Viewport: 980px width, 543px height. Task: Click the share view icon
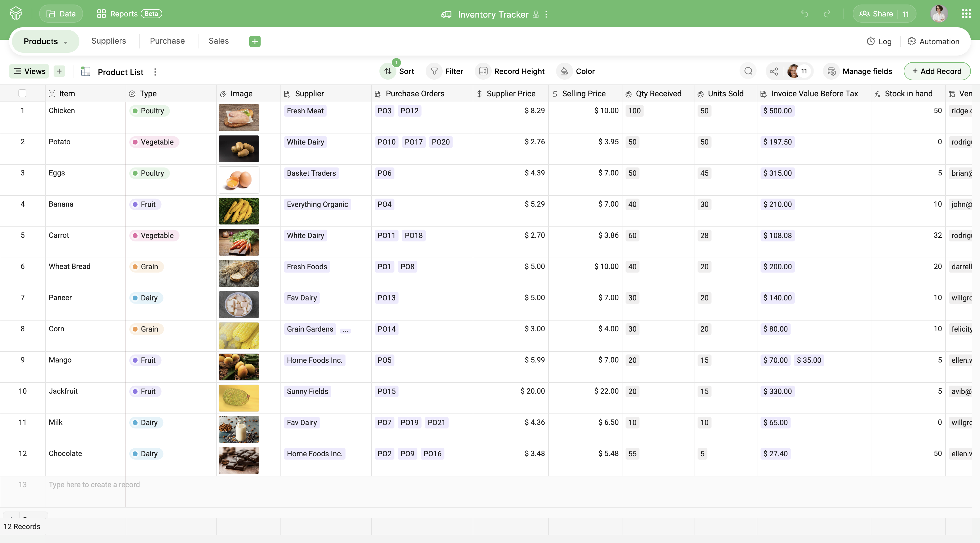[774, 71]
